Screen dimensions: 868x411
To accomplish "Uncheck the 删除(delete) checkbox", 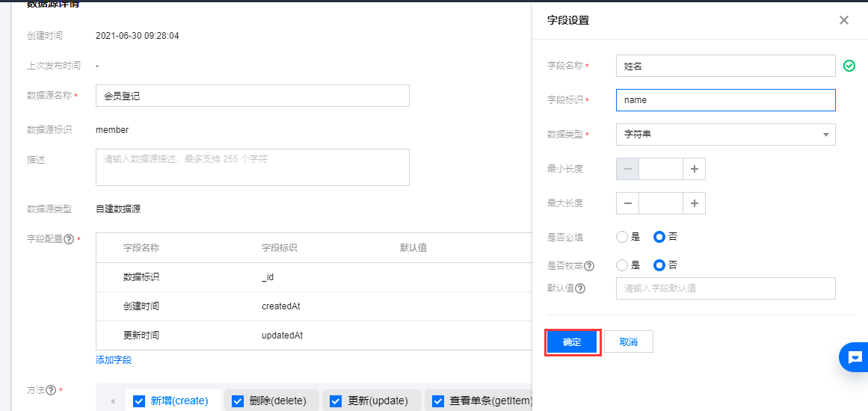I will [238, 401].
